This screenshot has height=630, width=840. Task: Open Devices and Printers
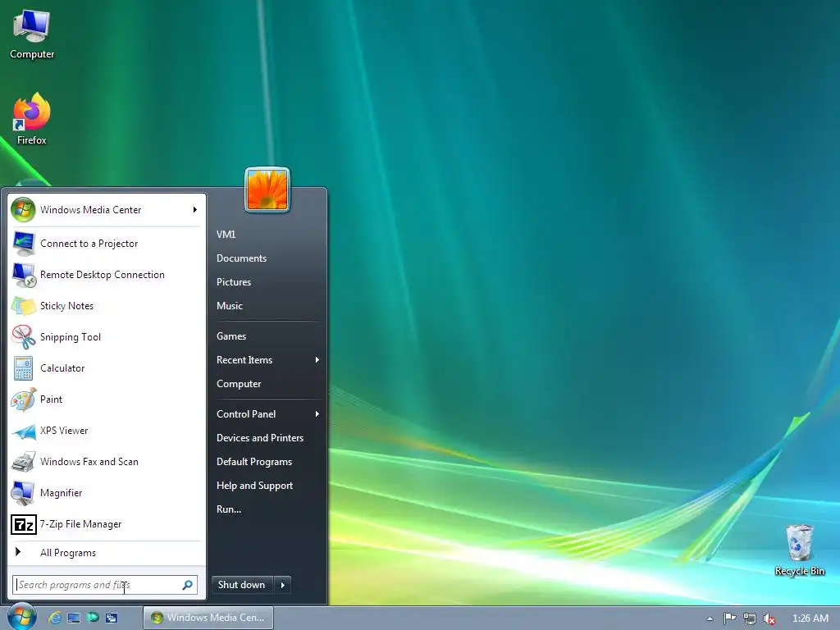pos(267,438)
